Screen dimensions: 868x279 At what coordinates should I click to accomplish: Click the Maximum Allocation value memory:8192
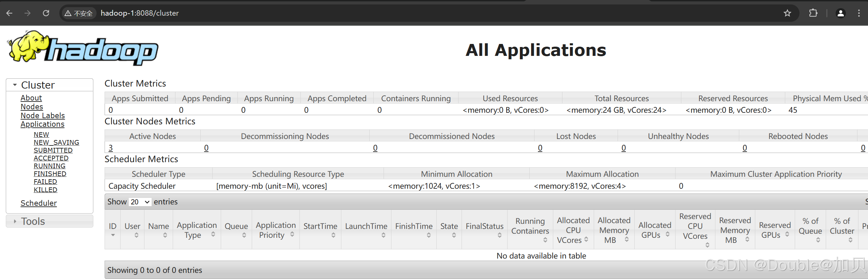580,186
